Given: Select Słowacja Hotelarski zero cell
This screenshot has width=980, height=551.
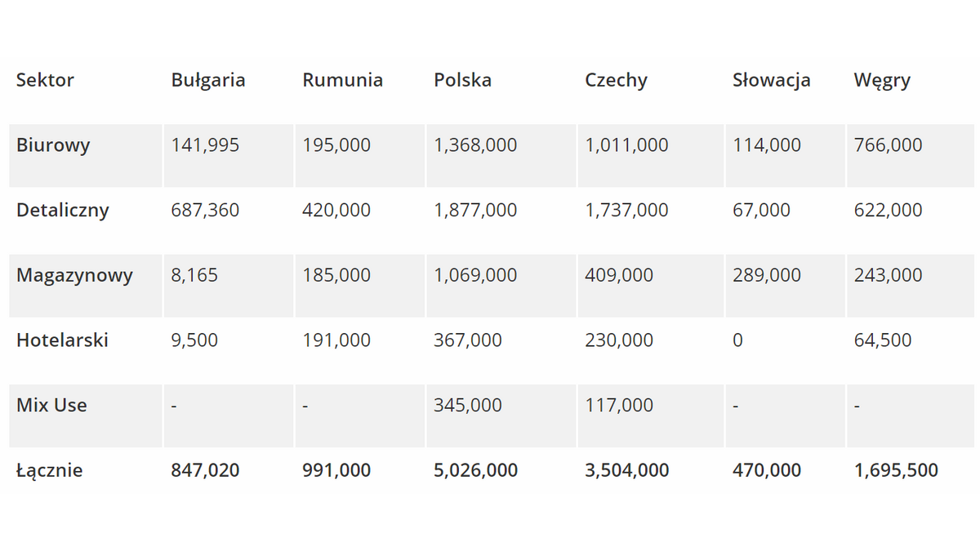Looking at the screenshot, I should [737, 340].
